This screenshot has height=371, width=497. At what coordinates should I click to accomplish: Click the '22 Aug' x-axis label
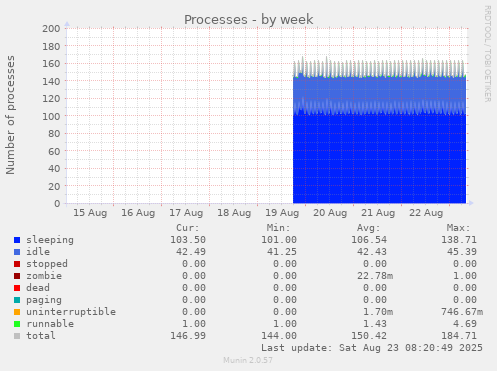pyautogui.click(x=426, y=213)
